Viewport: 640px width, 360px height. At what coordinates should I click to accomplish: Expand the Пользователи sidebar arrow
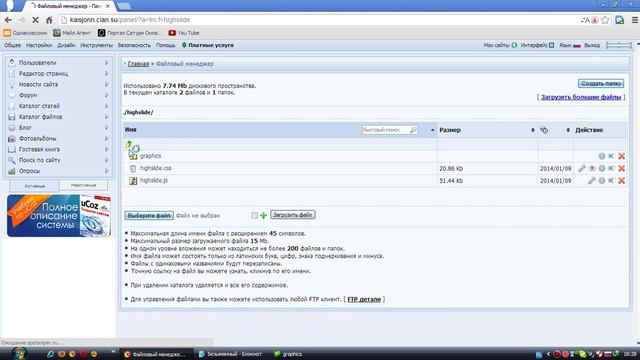pos(107,62)
